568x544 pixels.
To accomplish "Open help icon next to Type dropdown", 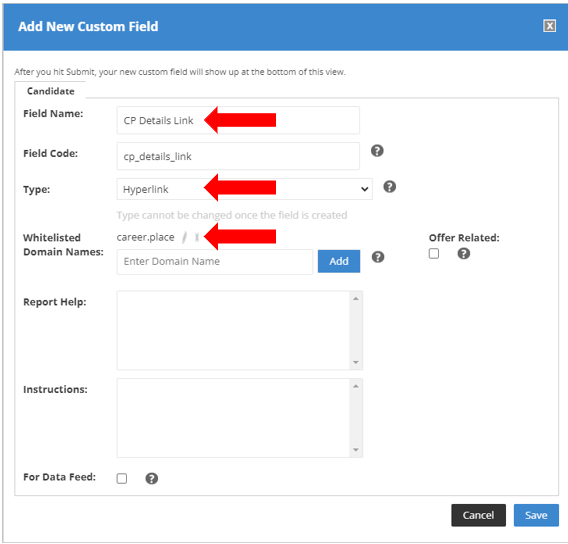I will click(x=389, y=187).
